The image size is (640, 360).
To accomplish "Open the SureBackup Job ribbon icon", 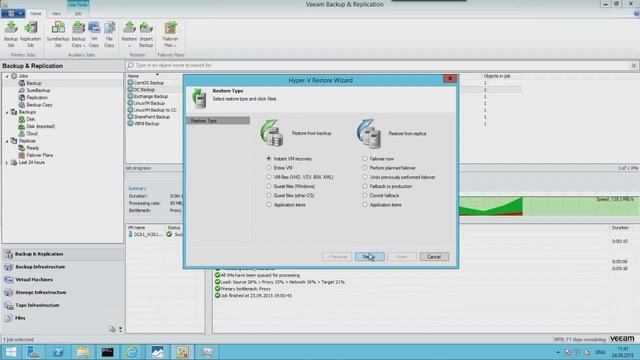I will tap(58, 34).
